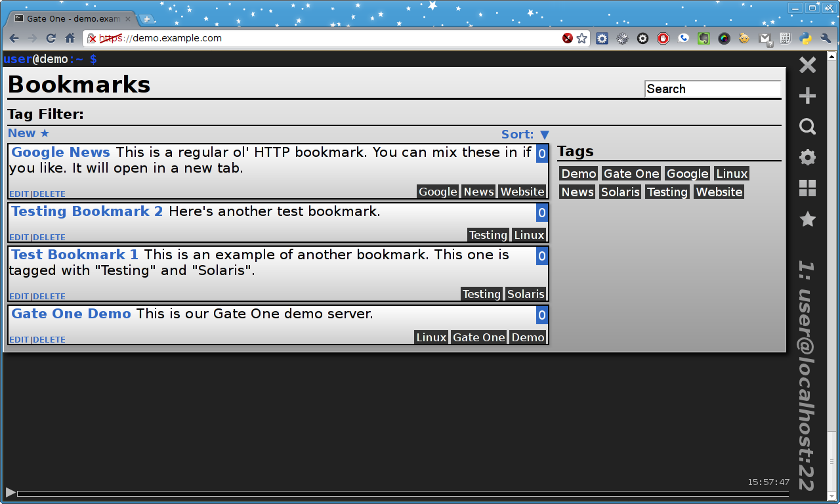
Task: Delete the Gate One Demo bookmark
Action: [x=49, y=340]
